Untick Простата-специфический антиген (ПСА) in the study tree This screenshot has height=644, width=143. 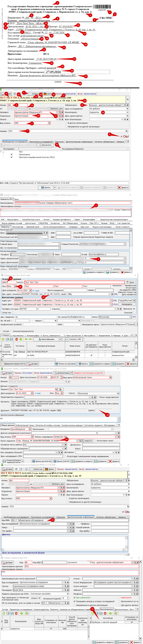click(11, 157)
